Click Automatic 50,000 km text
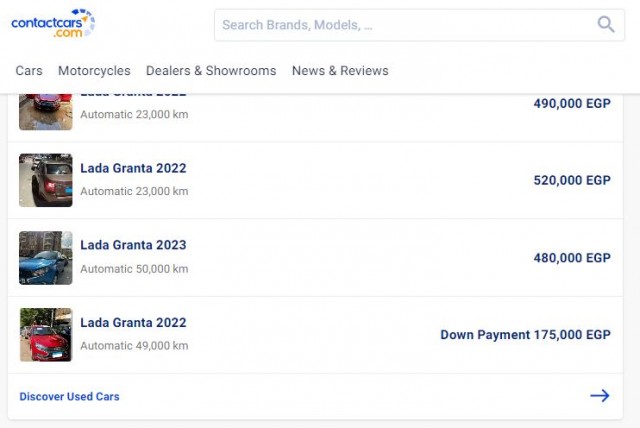The height and width of the screenshot is (428, 640). [134, 269]
